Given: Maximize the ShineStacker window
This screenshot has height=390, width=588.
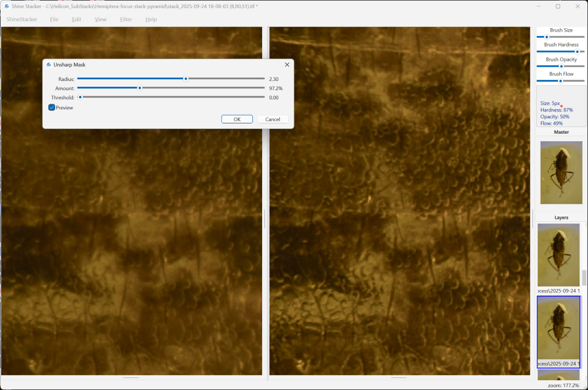Looking at the screenshot, I should click(558, 6).
